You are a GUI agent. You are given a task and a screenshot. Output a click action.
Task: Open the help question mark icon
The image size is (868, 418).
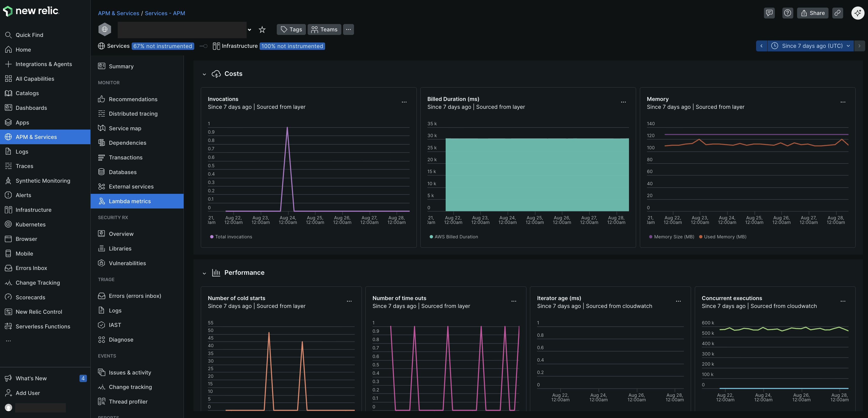point(787,13)
